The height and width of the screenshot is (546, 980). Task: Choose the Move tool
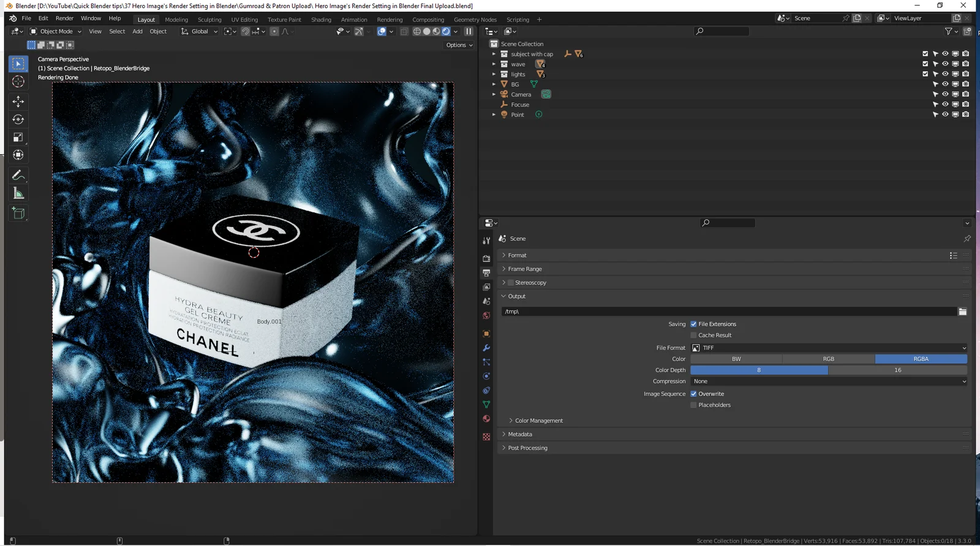click(18, 102)
